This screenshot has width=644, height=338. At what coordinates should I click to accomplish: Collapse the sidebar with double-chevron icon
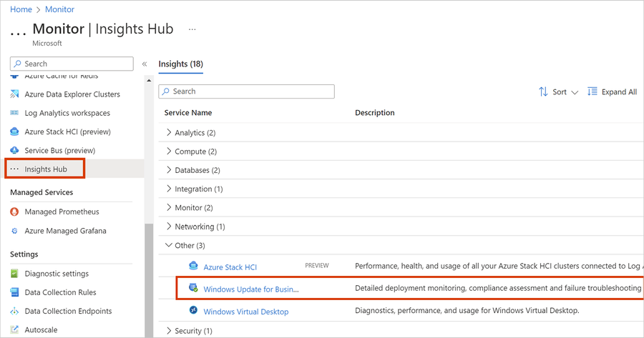point(145,64)
